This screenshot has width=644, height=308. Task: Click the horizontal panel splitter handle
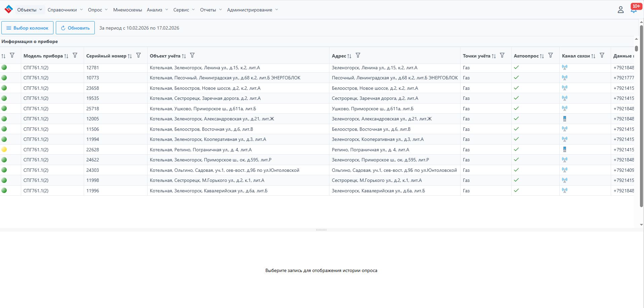[321, 230]
